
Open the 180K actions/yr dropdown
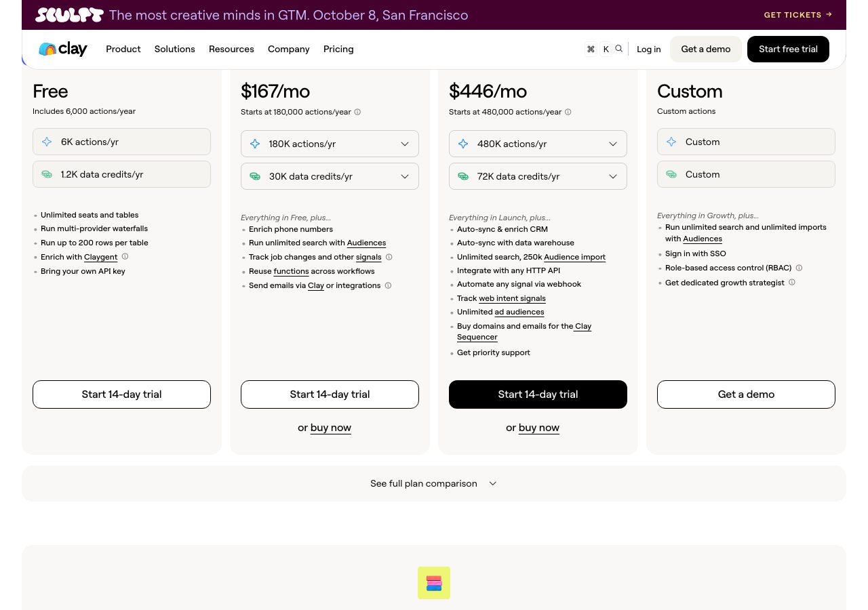click(330, 144)
